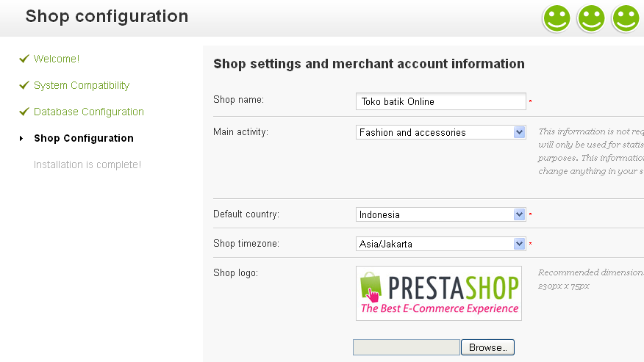The height and width of the screenshot is (362, 644).
Task: Click the PrestaShop logo preview image
Action: (x=439, y=293)
